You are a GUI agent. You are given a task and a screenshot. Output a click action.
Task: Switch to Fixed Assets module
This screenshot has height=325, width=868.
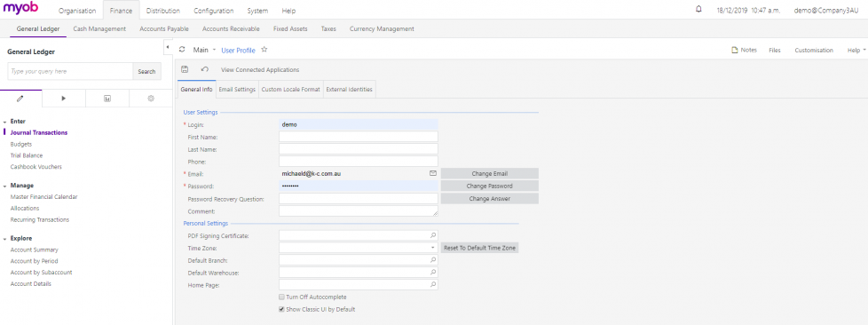(290, 28)
